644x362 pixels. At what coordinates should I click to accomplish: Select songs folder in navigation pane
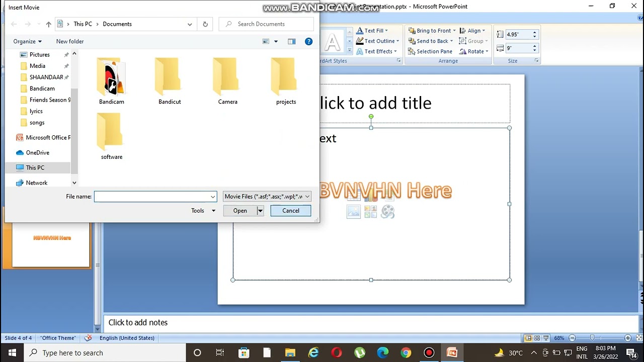point(37,123)
